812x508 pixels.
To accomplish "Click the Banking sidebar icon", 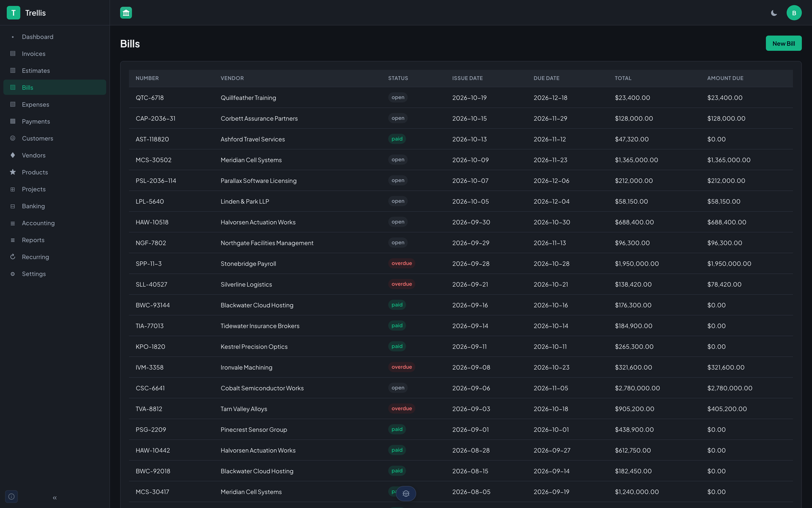I will tap(13, 206).
